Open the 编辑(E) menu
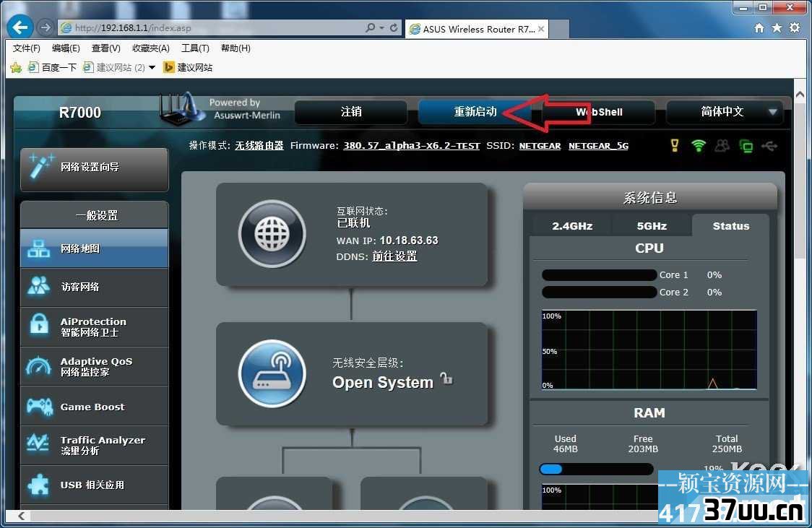The image size is (812, 528). [66, 48]
